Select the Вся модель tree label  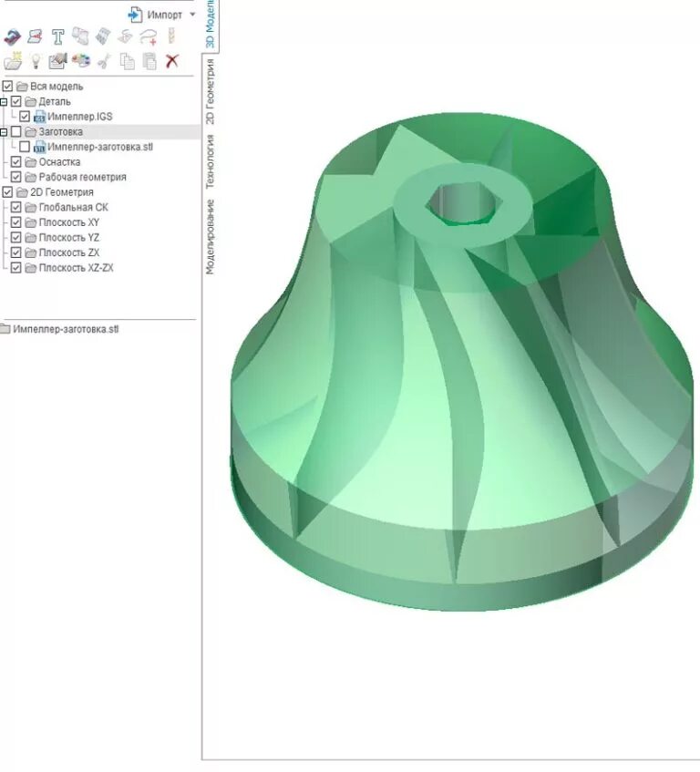coord(57,87)
